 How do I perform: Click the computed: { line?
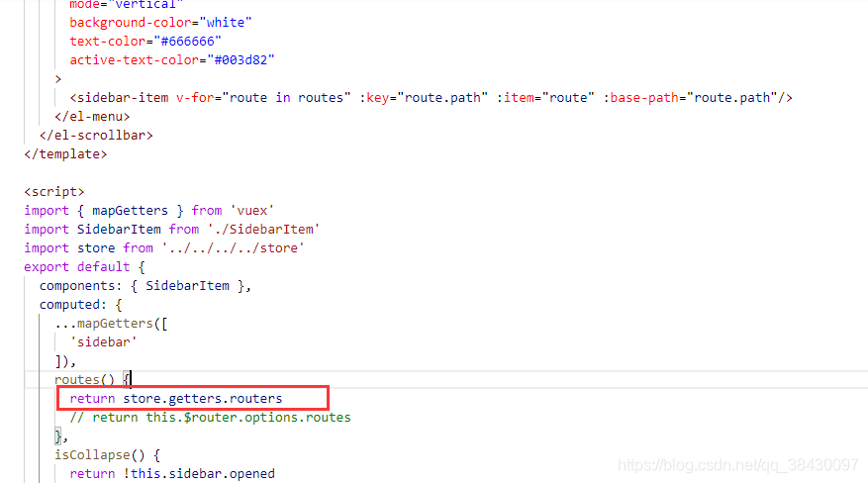coord(81,305)
